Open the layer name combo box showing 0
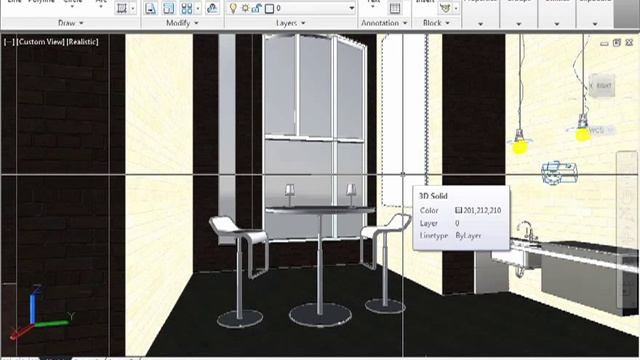Screen dimensions: 640x360 pyautogui.click(x=291, y=8)
